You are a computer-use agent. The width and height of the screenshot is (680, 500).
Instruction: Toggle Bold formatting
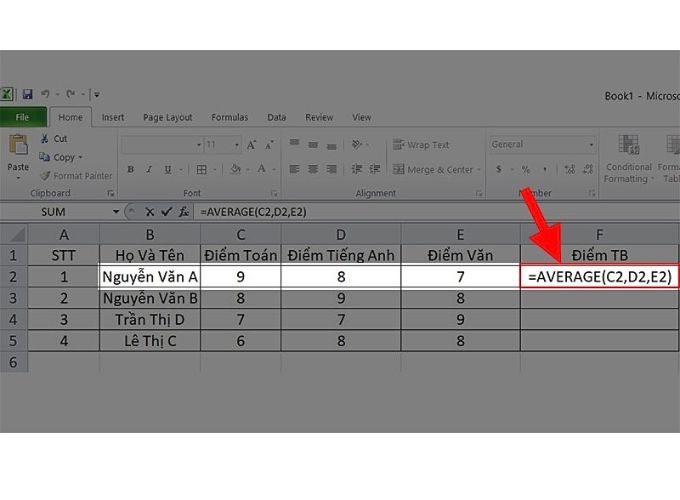131,170
